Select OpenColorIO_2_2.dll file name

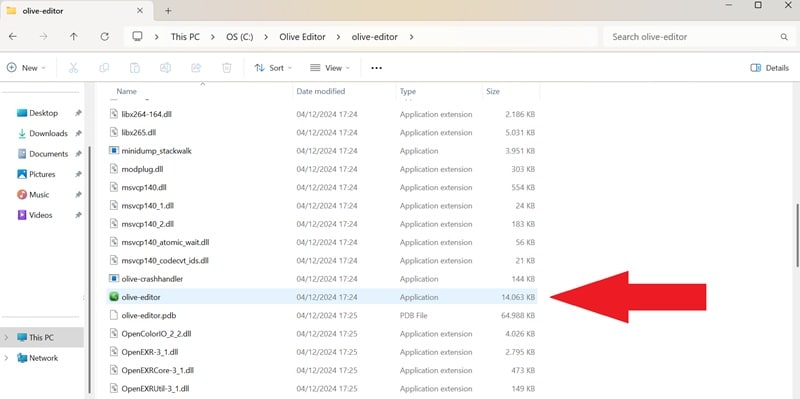pos(156,334)
